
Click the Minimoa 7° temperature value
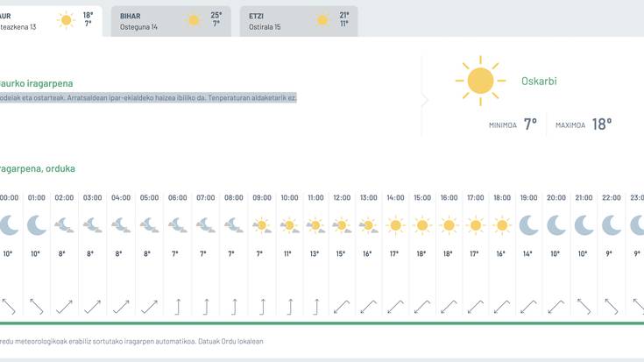[530, 124]
